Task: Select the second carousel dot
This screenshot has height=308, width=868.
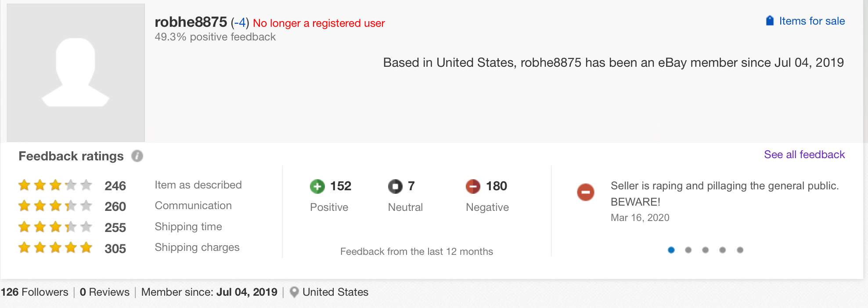Action: click(688, 250)
